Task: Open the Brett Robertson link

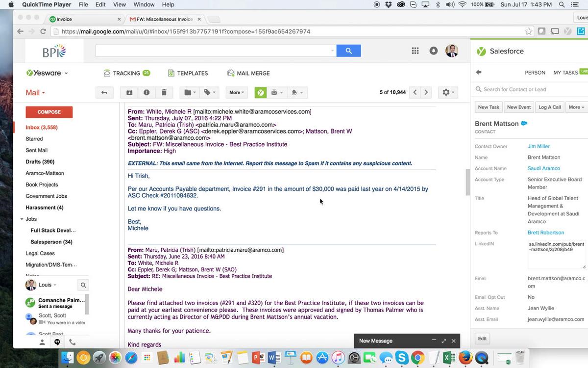Action: (x=546, y=233)
